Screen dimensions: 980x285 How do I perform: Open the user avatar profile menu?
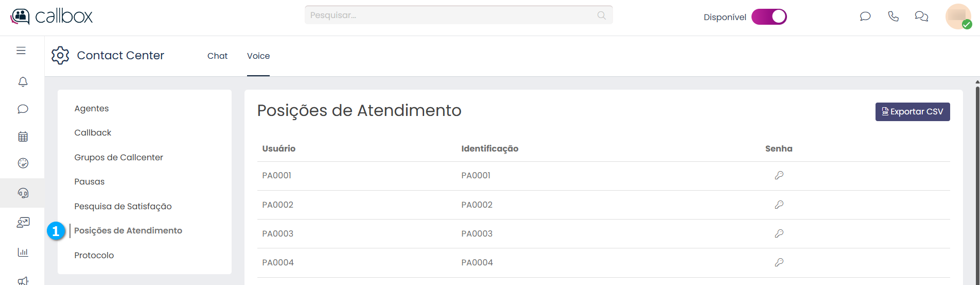pos(958,16)
